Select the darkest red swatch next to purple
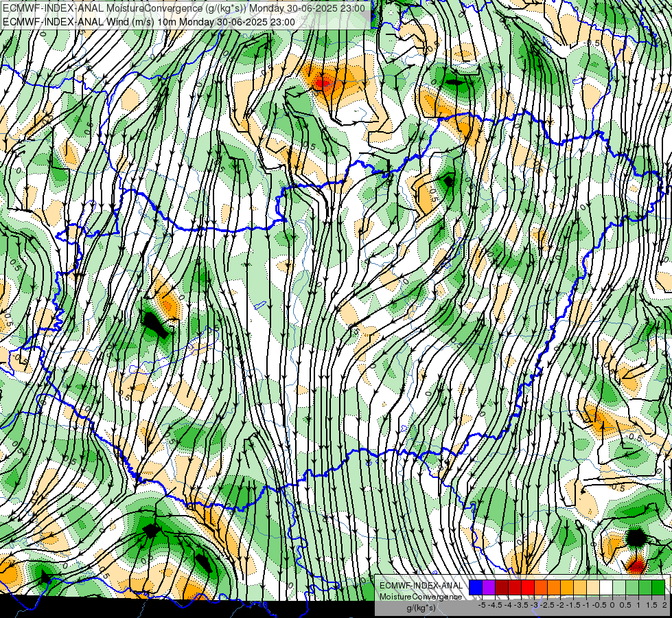Screen dimensions: 672x618 502,588
